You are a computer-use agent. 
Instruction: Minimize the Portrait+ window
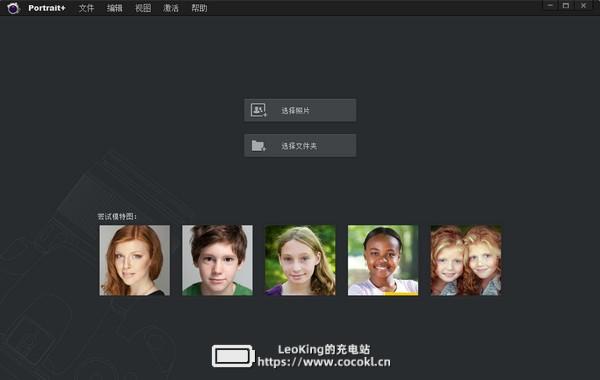pyautogui.click(x=550, y=5)
